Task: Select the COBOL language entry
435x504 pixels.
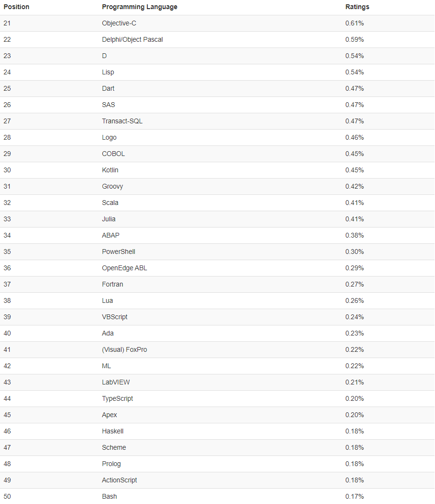Action: (x=113, y=154)
